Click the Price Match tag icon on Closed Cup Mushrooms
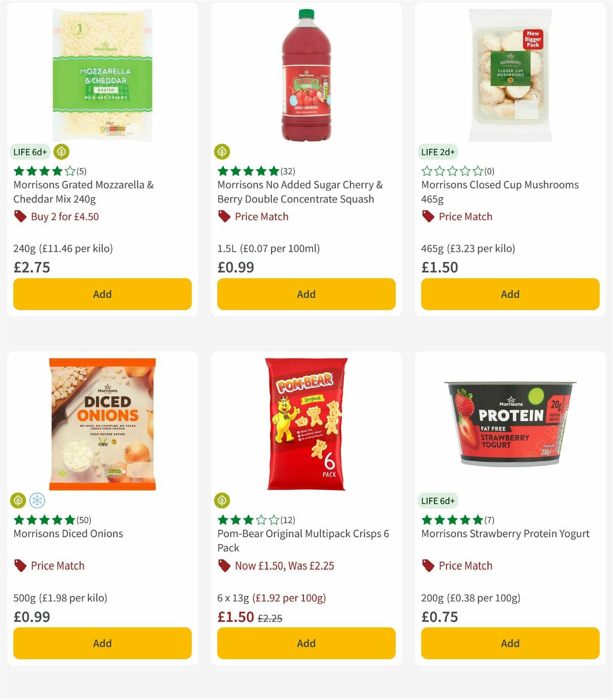Screen dimensions: 613x700 coord(428,216)
